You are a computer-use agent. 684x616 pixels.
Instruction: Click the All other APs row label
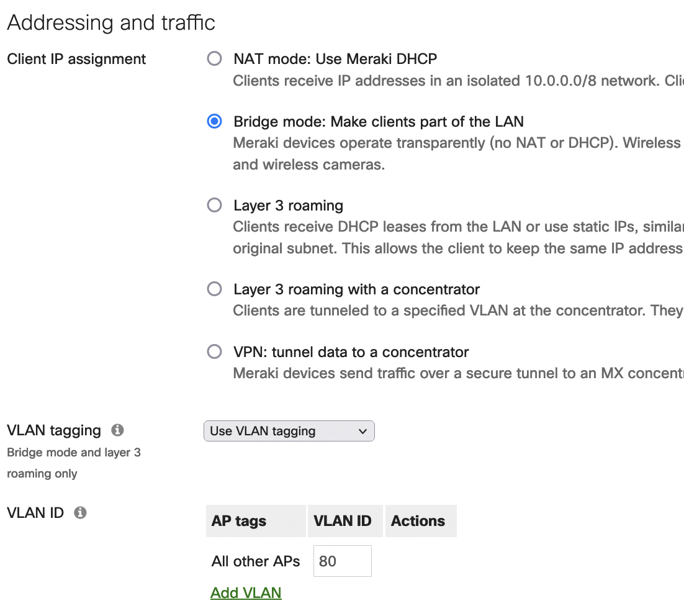point(256,560)
